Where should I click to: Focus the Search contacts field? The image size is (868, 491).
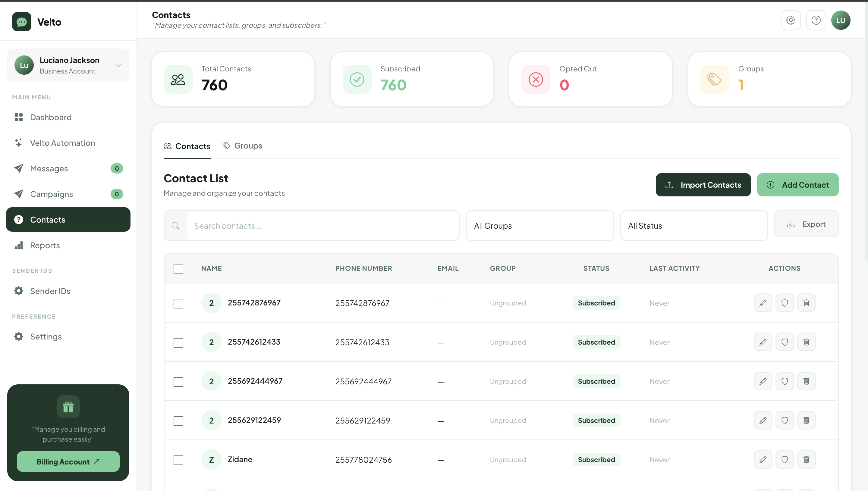322,226
